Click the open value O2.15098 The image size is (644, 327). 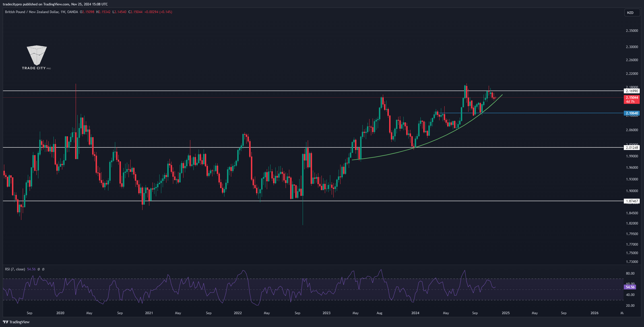[87, 12]
